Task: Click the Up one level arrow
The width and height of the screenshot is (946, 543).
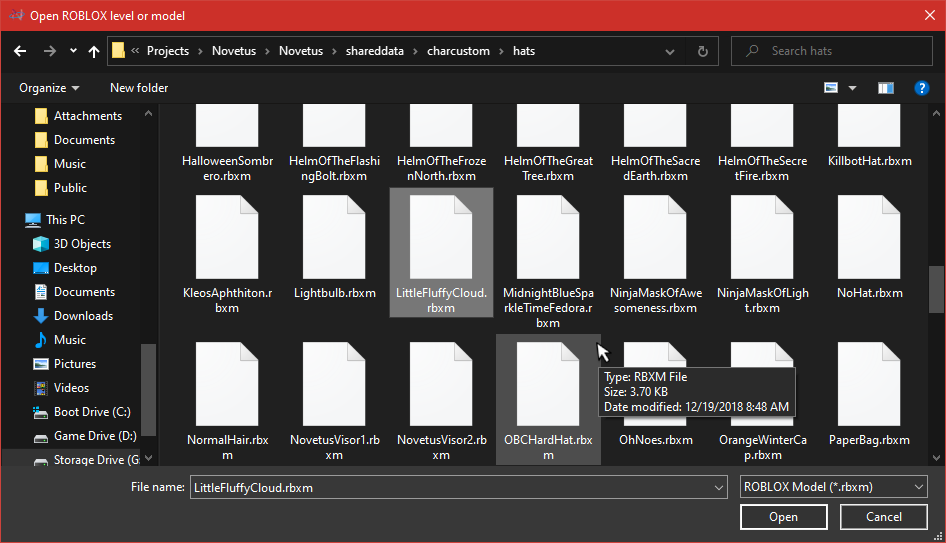Action: [94, 51]
